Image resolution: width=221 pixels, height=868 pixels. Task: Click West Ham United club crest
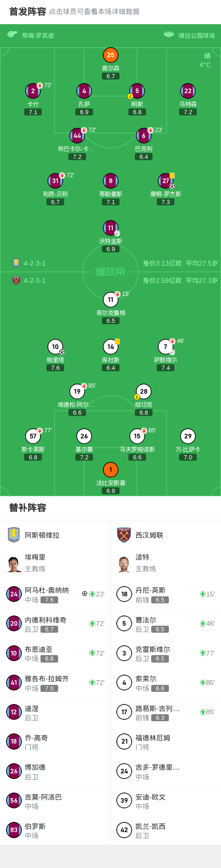[124, 535]
